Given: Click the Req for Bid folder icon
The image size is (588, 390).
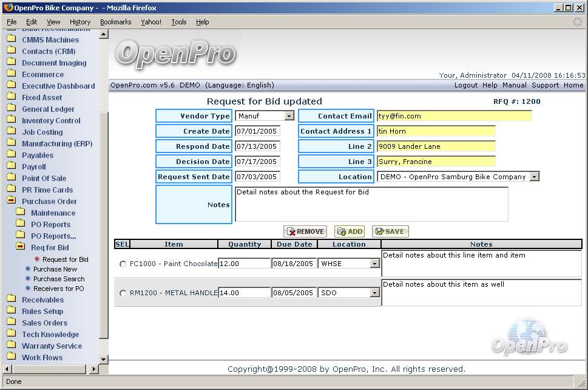Looking at the screenshot, I should point(20,247).
